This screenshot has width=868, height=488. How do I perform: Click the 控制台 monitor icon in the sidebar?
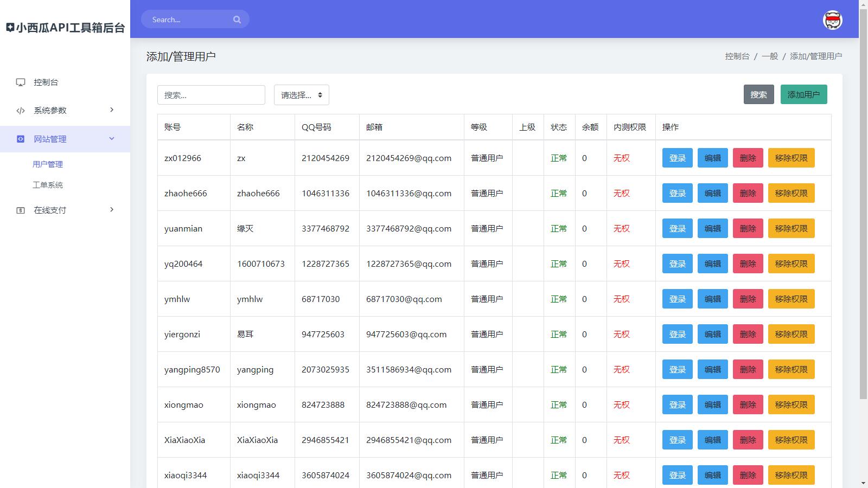[x=21, y=82]
